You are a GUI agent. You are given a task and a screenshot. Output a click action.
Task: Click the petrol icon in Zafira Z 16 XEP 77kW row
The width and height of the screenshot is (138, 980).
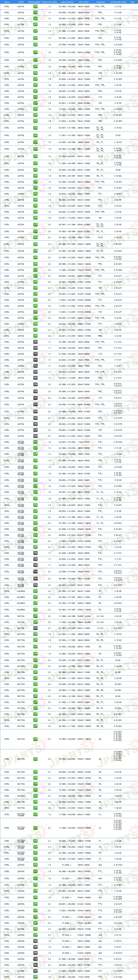35,878
